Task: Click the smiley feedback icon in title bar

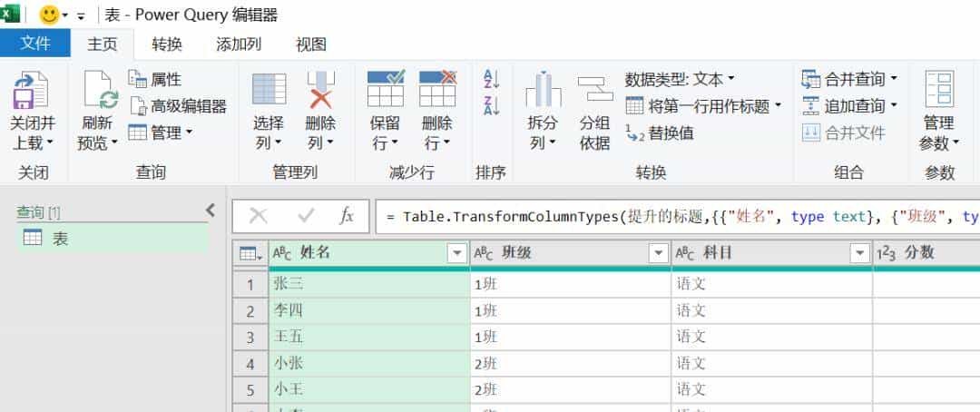Action: [49, 15]
